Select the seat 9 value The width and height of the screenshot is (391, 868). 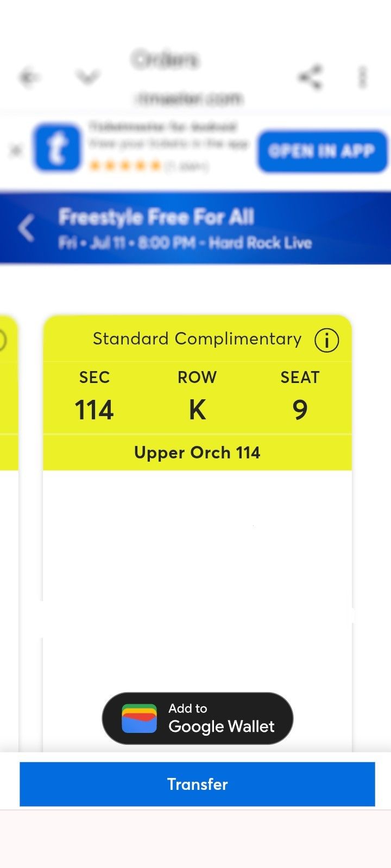pyautogui.click(x=300, y=410)
